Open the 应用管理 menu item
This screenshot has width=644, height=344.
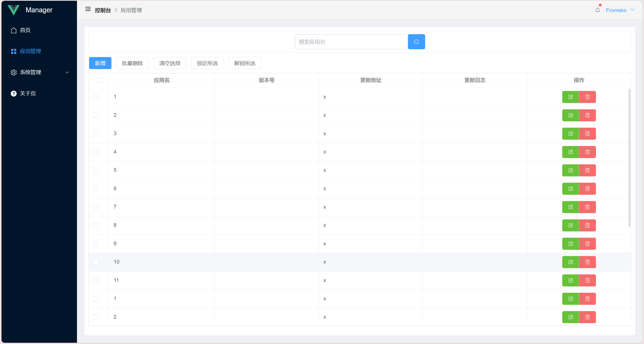click(x=30, y=51)
